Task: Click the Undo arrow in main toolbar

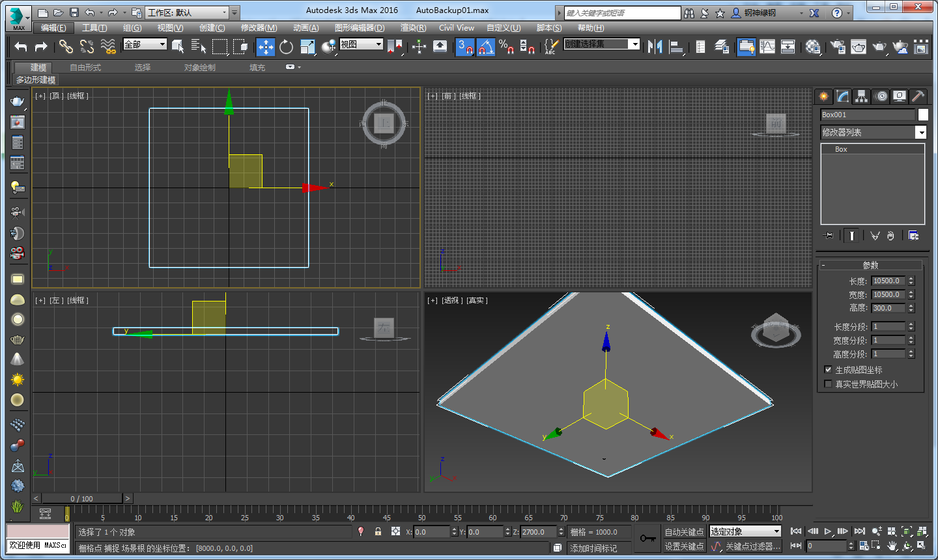Action: click(21, 46)
